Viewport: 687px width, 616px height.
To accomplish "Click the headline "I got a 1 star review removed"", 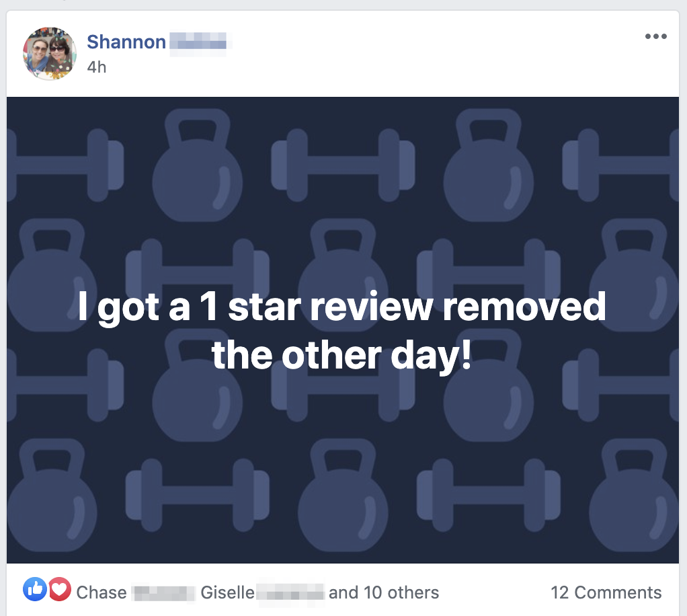I will point(341,307).
